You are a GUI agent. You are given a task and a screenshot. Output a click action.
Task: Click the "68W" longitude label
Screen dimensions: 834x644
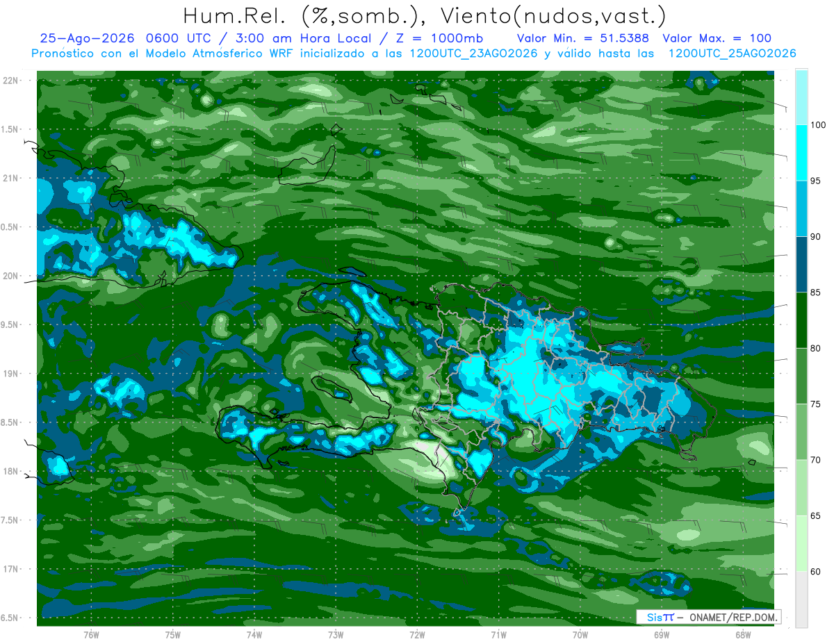[x=743, y=634]
